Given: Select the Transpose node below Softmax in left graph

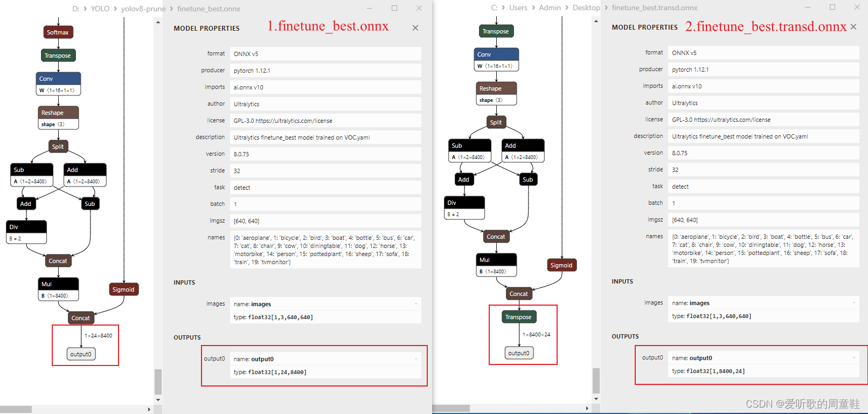Looking at the screenshot, I should tap(58, 56).
